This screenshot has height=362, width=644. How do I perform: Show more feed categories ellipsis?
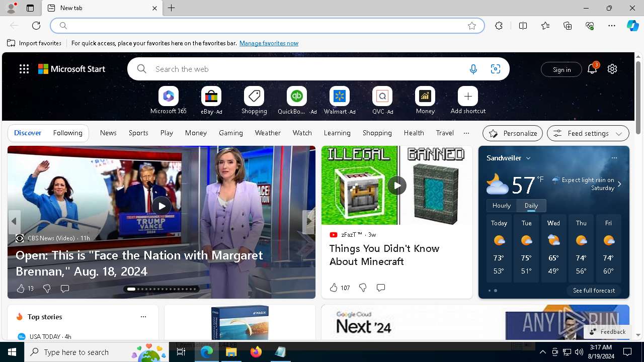click(466, 133)
